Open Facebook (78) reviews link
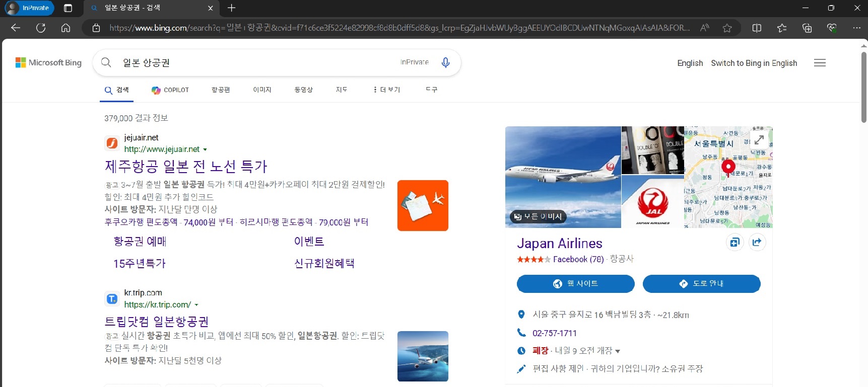 point(578,259)
